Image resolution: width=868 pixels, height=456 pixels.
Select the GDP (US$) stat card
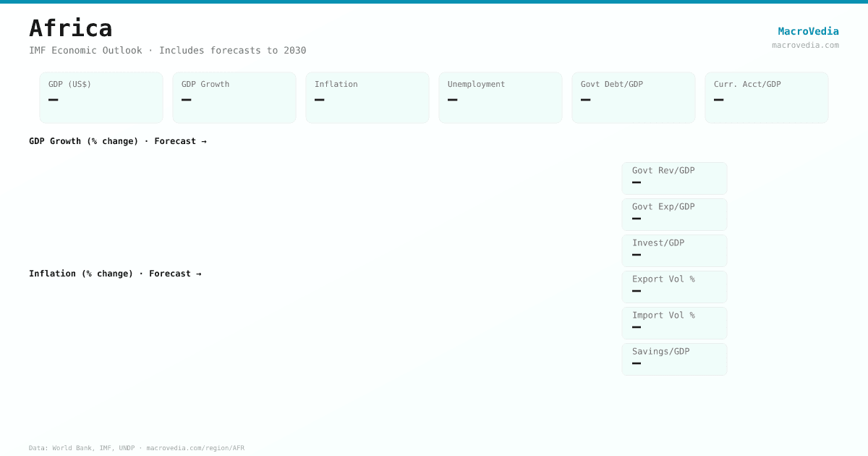click(x=101, y=98)
